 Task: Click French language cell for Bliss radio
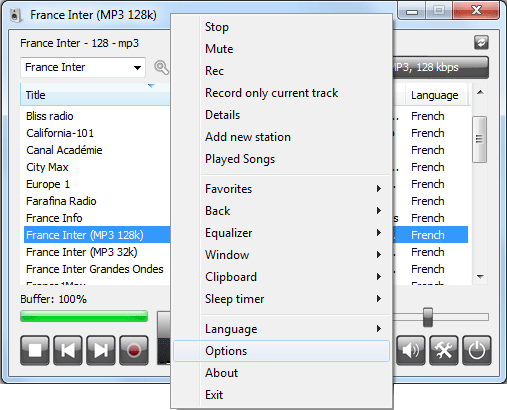pos(428,116)
